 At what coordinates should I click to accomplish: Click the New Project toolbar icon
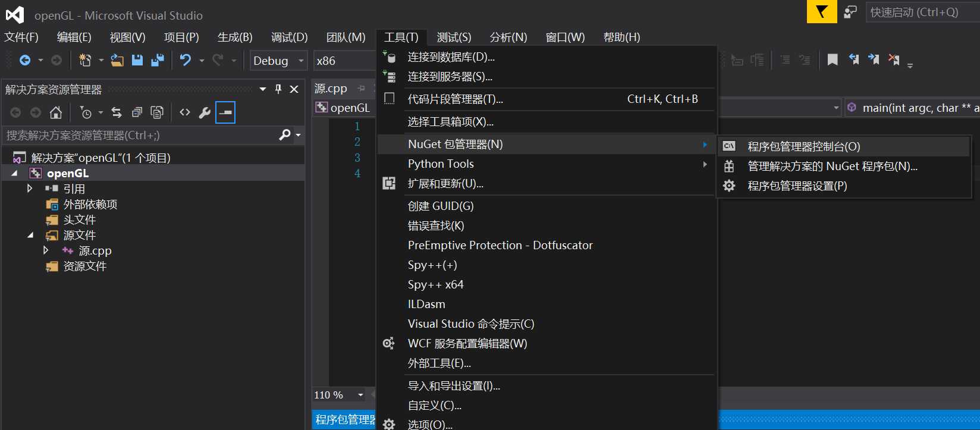coord(85,60)
